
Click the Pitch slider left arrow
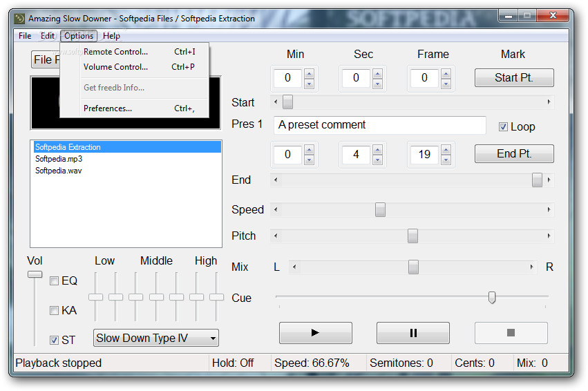pyautogui.click(x=276, y=236)
